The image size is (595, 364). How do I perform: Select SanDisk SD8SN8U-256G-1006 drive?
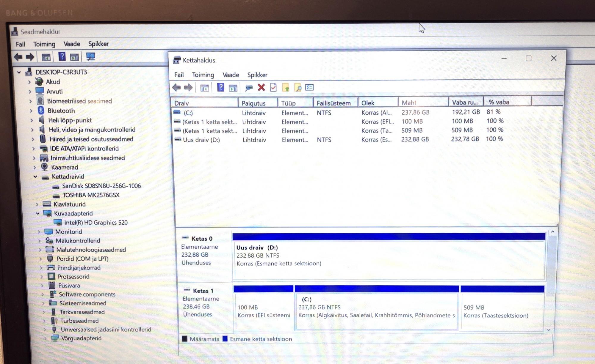click(101, 186)
